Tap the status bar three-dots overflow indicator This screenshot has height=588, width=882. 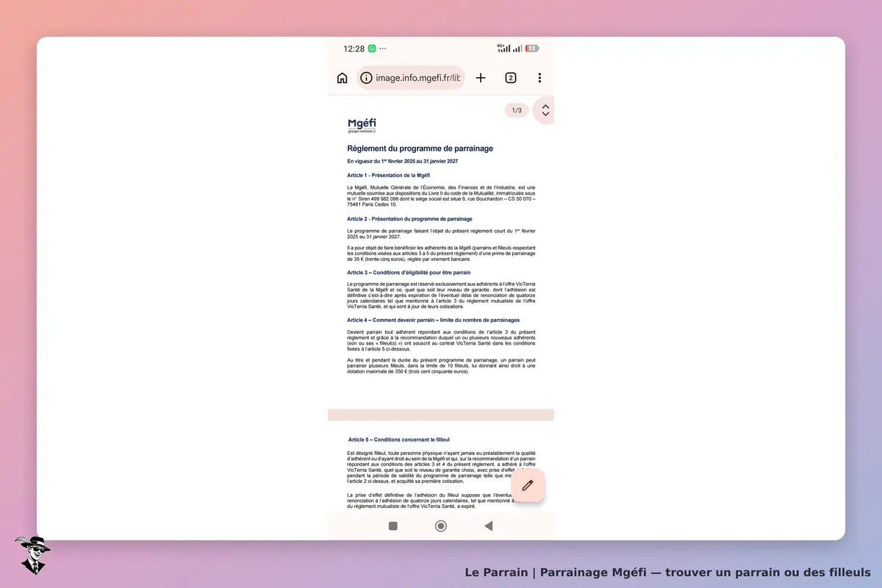coord(382,49)
